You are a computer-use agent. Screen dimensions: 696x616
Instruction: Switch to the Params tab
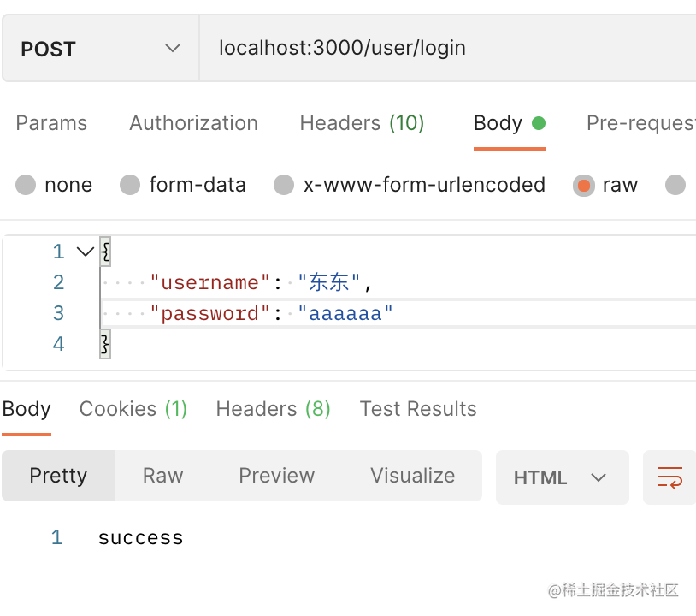51,123
